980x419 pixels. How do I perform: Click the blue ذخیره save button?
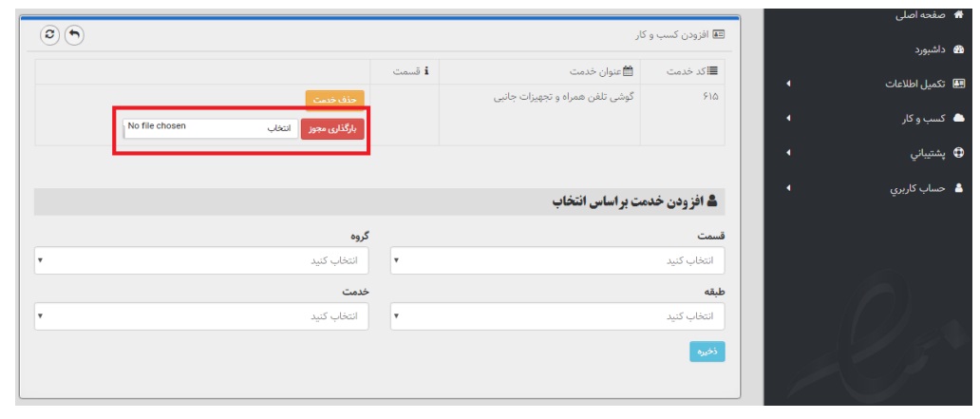coord(707,352)
